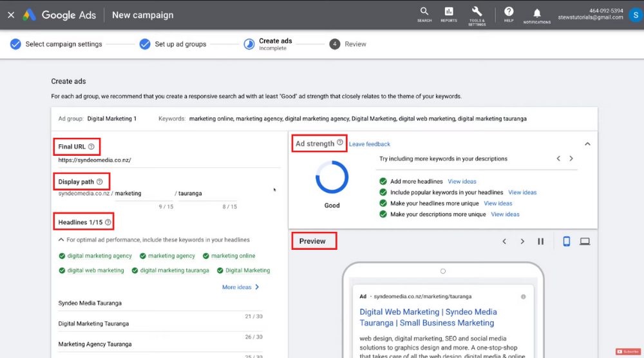The width and height of the screenshot is (644, 358).
Task: Open the Help question mark icon
Action: click(509, 14)
